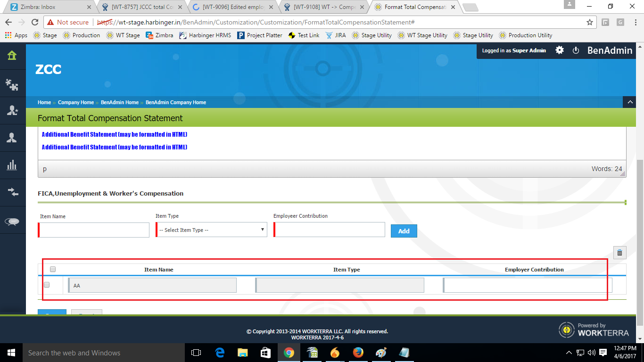This screenshot has height=362, width=644.
Task: Toggle the select-all checkbox in table header
Action: pyautogui.click(x=53, y=269)
